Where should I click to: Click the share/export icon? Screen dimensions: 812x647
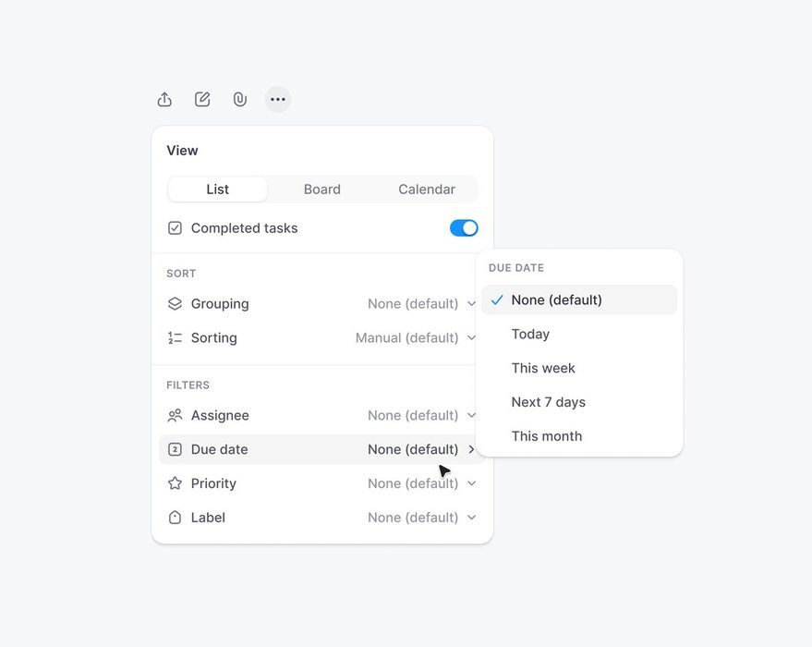pyautogui.click(x=164, y=99)
